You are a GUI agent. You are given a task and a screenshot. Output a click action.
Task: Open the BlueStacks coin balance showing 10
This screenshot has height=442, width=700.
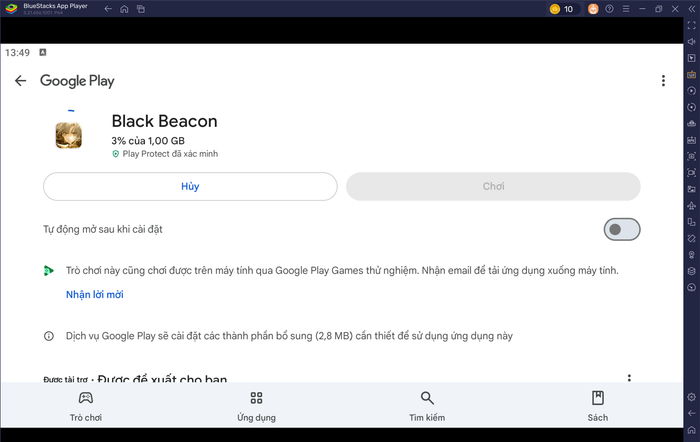[563, 9]
